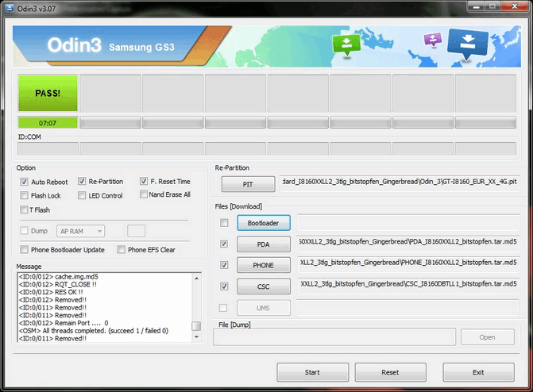Click the UMS button
This screenshot has height=392, width=533.
[x=264, y=308]
